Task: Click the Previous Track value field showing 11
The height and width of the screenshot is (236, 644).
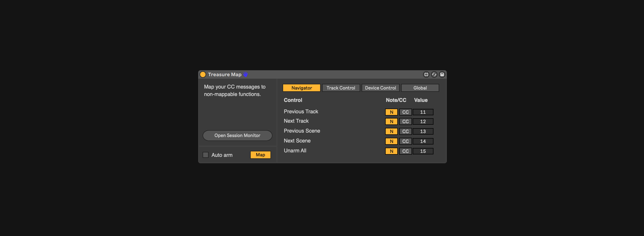Action: pyautogui.click(x=423, y=112)
